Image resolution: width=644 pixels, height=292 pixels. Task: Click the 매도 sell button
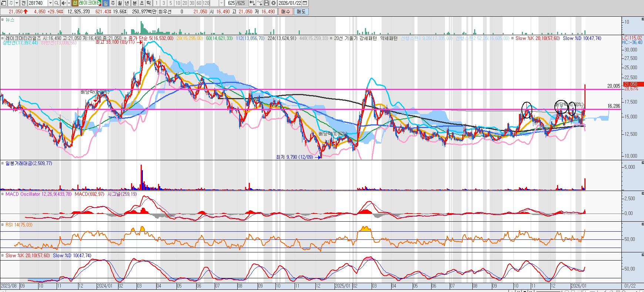click(301, 11)
